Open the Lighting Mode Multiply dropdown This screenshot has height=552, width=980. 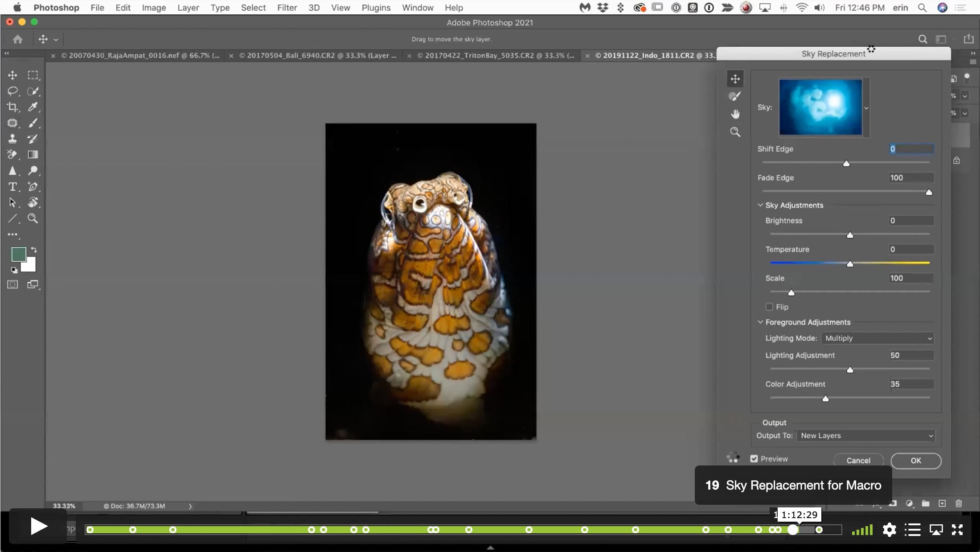(877, 338)
